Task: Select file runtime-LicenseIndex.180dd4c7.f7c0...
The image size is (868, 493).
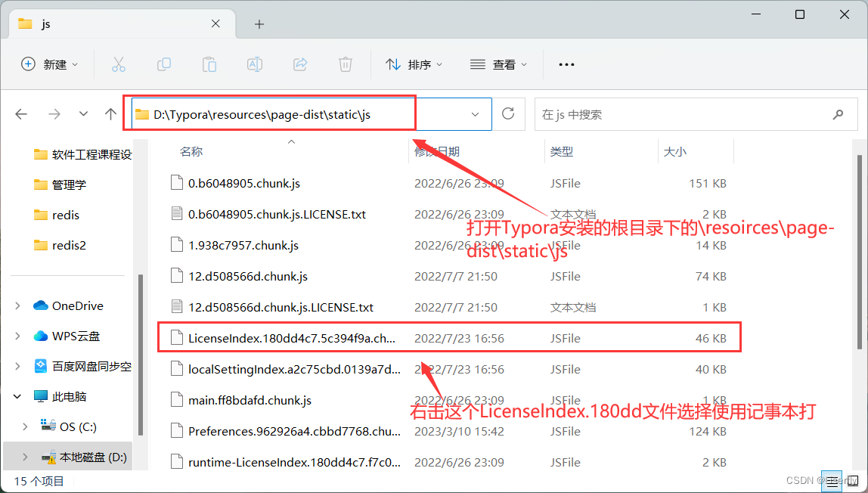Action: tap(294, 462)
